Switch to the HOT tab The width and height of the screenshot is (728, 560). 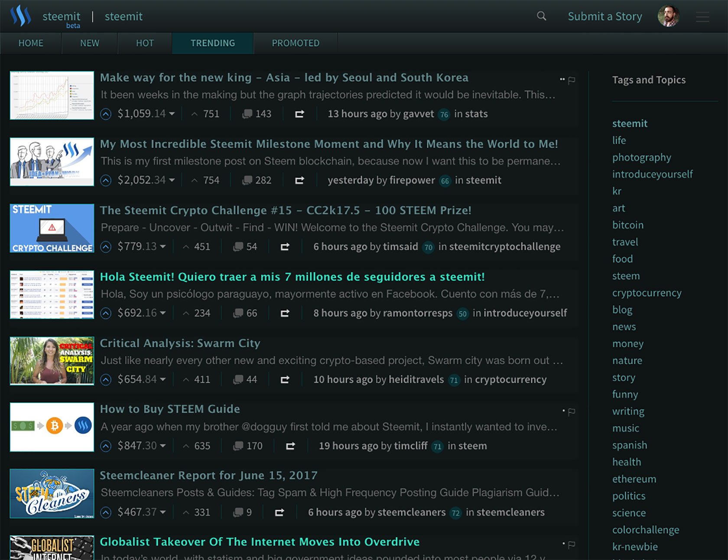(x=145, y=43)
